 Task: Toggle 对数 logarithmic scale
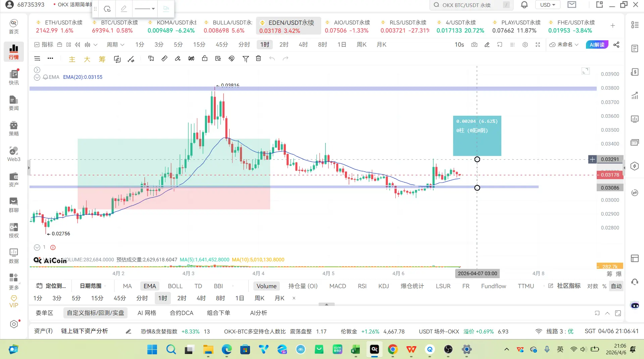[593, 286]
